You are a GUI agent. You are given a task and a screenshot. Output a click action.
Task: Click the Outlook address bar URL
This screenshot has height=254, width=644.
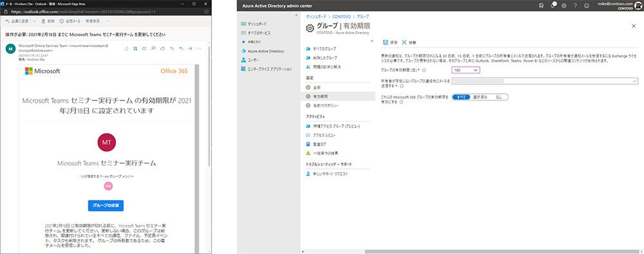[84, 12]
